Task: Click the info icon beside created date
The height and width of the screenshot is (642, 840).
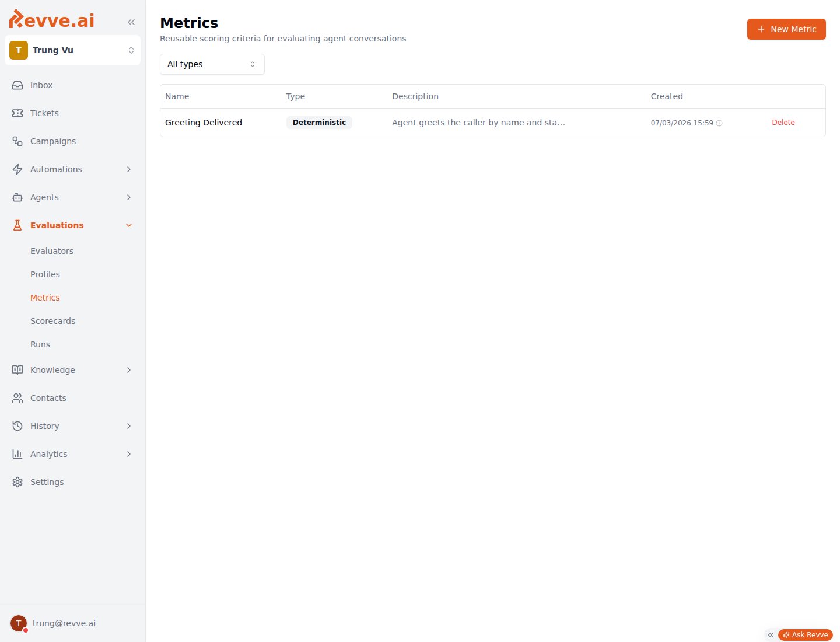Action: coord(719,123)
